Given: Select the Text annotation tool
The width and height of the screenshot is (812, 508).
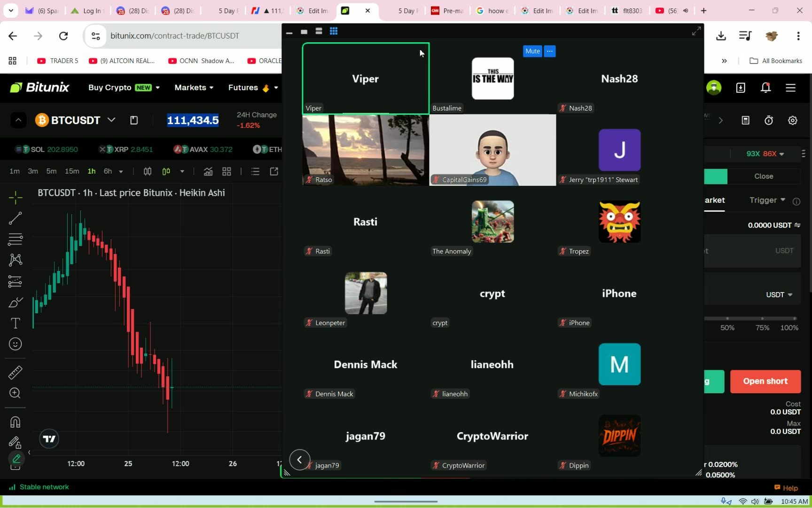Looking at the screenshot, I should pyautogui.click(x=16, y=323).
